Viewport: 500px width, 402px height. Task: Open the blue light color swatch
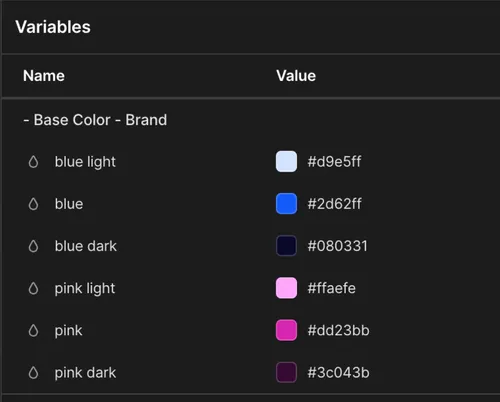pos(286,162)
